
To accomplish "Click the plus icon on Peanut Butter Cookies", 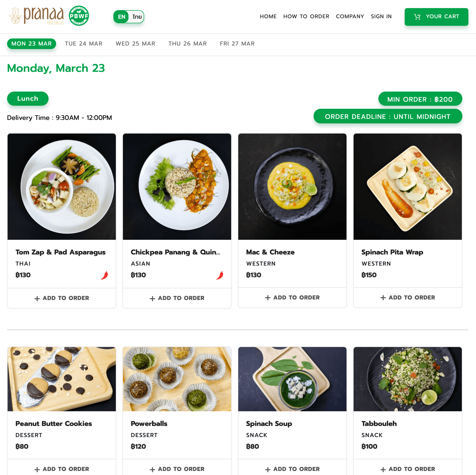I will pos(37,469).
